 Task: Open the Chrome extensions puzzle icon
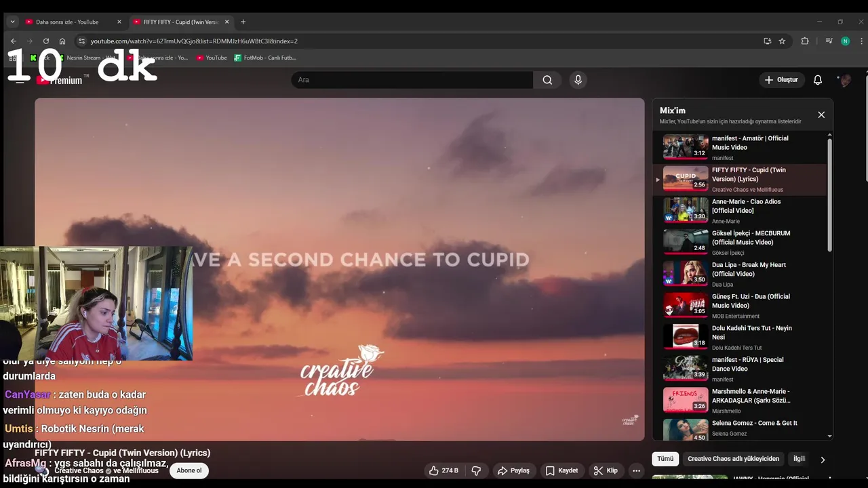pyautogui.click(x=805, y=41)
